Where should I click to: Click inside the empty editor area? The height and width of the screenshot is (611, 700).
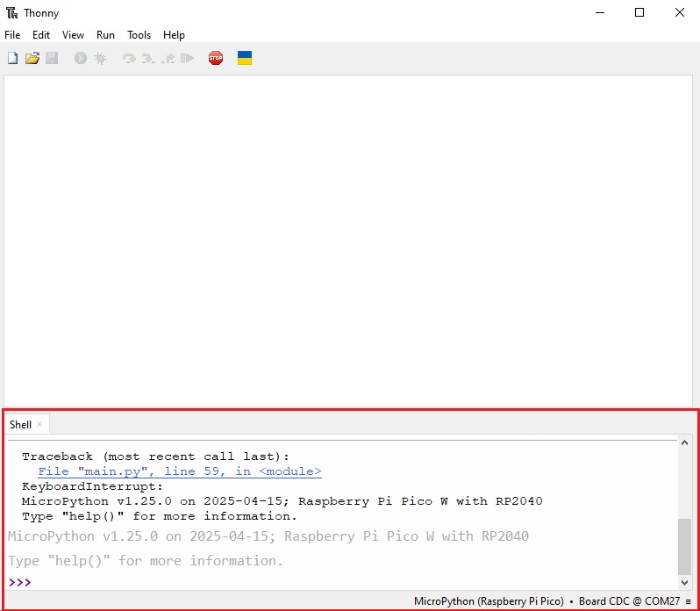348,241
